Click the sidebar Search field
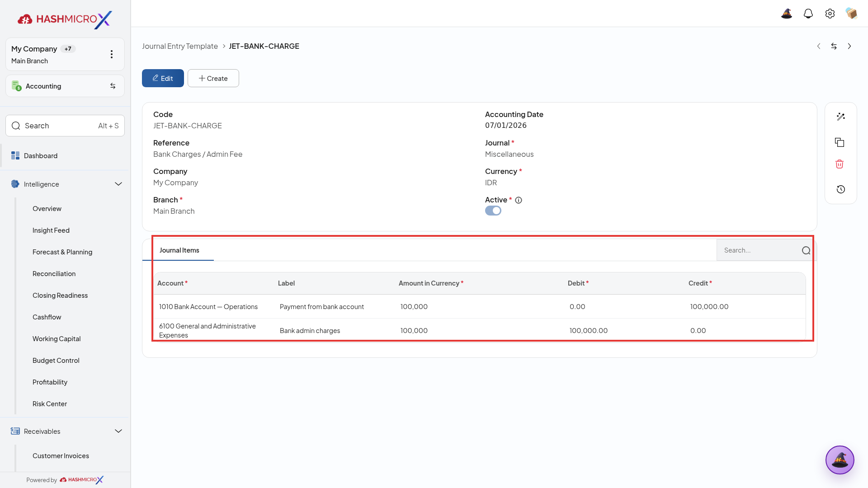This screenshot has height=488, width=868. pyautogui.click(x=65, y=126)
